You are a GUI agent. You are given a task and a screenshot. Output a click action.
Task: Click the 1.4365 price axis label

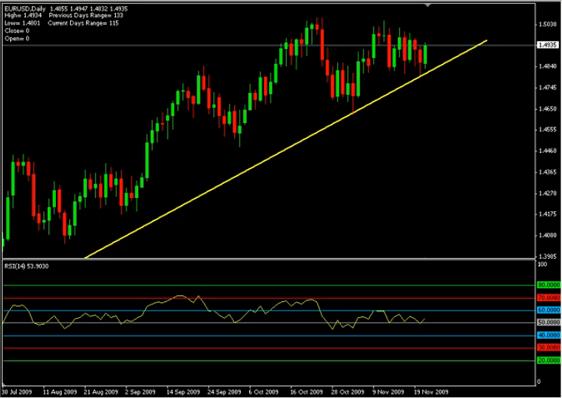click(x=548, y=172)
